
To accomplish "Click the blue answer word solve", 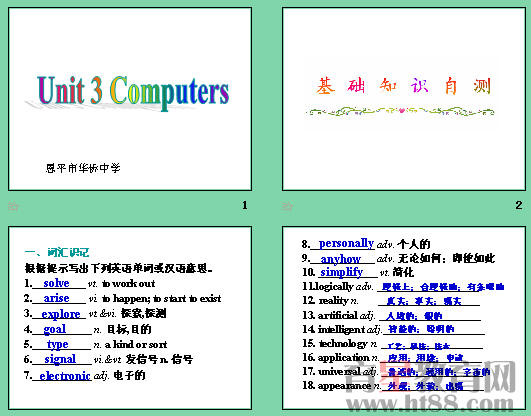I will [x=56, y=283].
